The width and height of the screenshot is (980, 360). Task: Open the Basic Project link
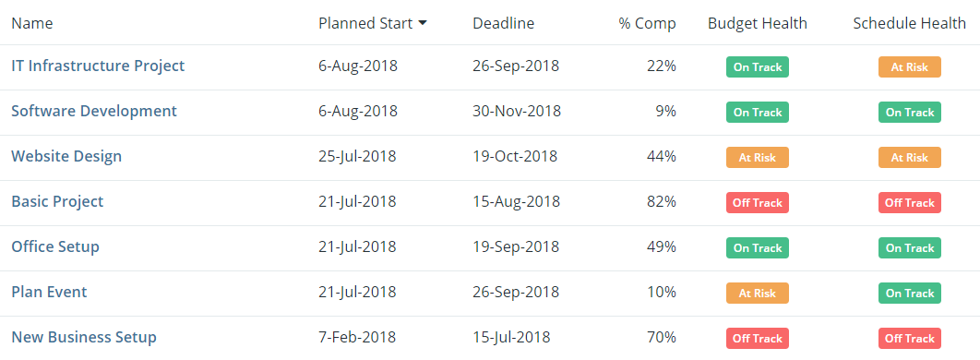pyautogui.click(x=57, y=201)
